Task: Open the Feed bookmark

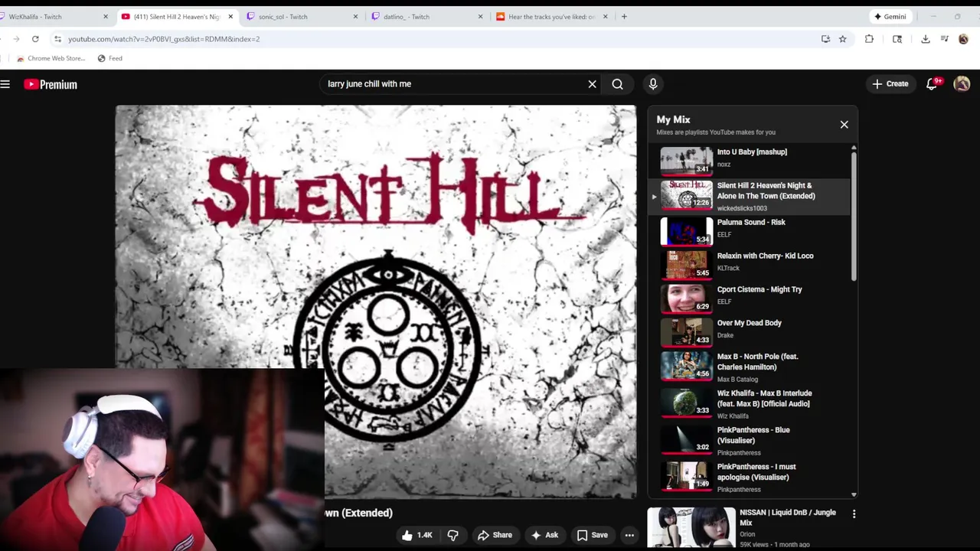Action: [x=109, y=58]
